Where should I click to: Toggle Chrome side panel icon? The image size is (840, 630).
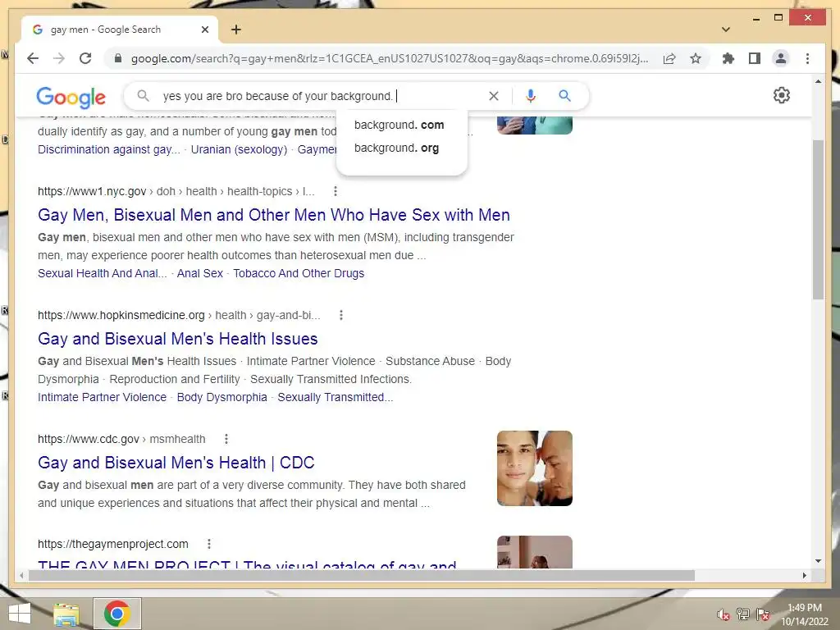click(755, 58)
